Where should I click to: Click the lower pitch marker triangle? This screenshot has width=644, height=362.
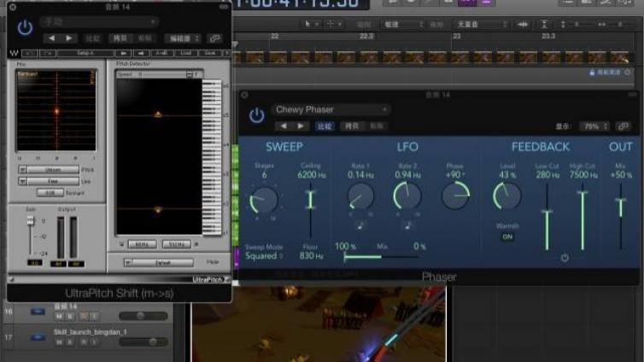point(158,210)
